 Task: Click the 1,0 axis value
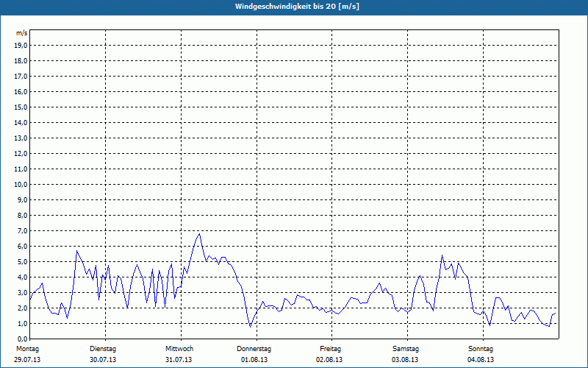pyautogui.click(x=23, y=323)
